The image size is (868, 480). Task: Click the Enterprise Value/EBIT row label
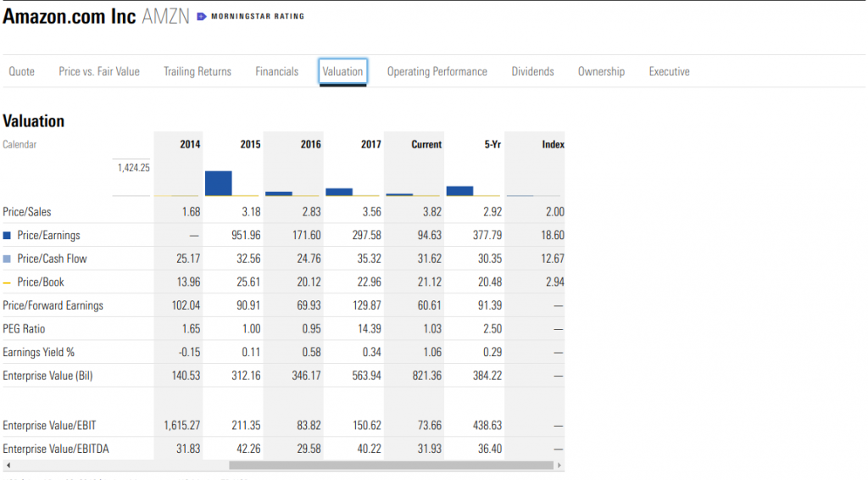tap(49, 425)
